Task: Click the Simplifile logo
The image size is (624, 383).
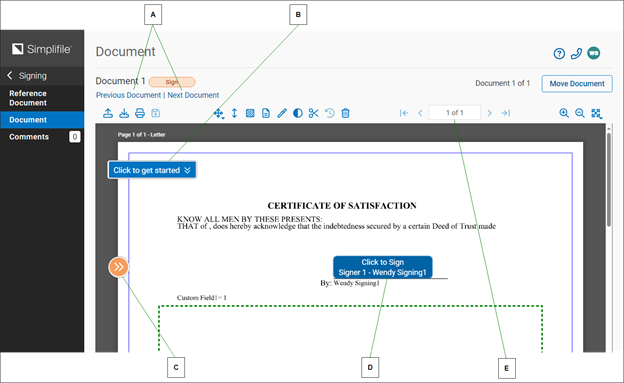Action: 42,49
